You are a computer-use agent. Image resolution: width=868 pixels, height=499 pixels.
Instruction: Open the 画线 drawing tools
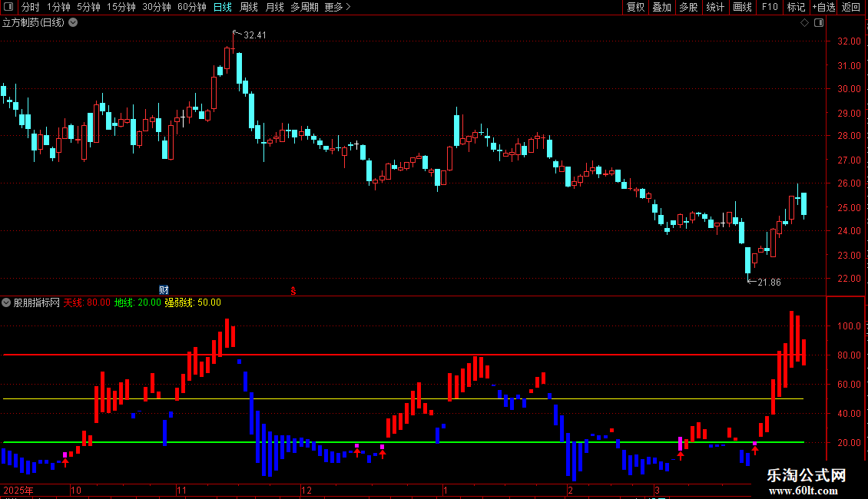point(742,7)
